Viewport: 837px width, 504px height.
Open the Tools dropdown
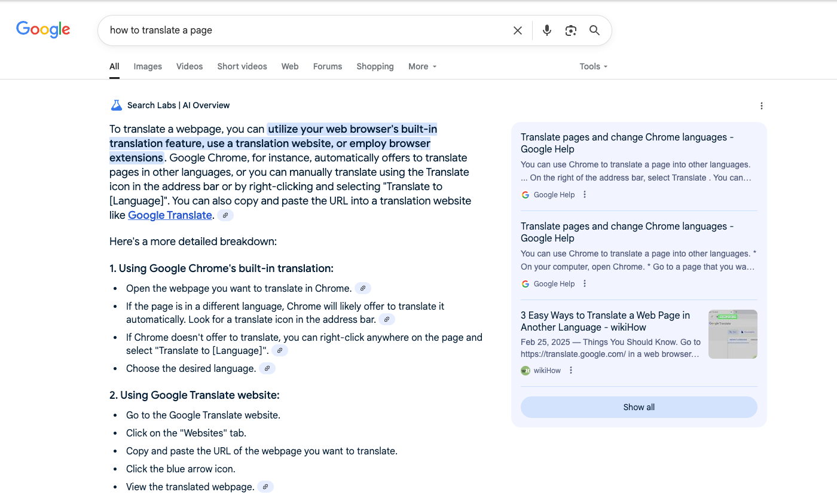click(x=594, y=66)
